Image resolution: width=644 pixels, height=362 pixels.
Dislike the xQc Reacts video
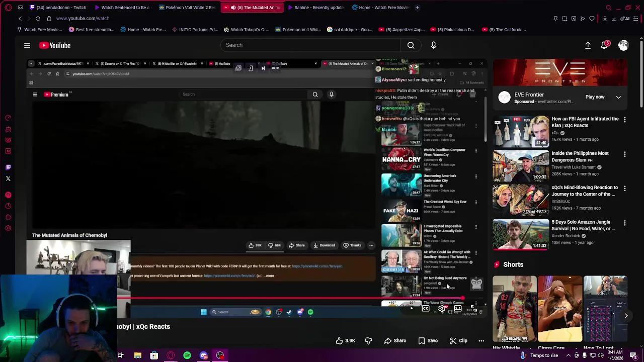point(368,341)
